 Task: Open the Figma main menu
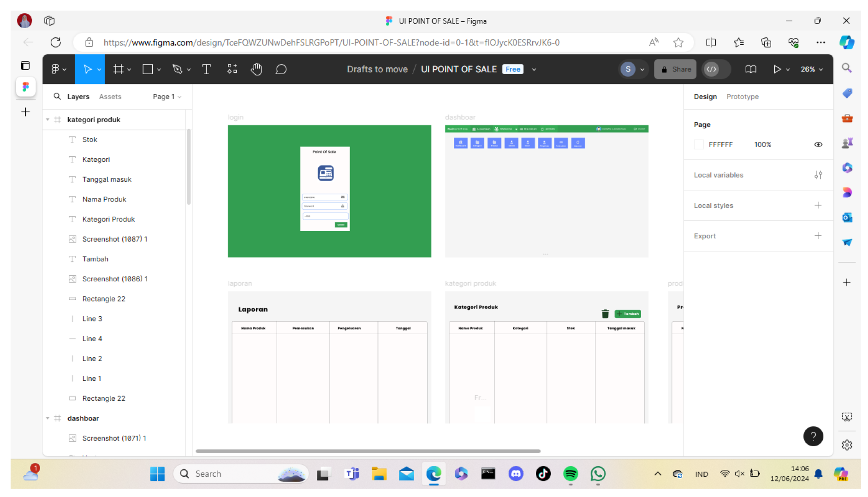pos(56,69)
